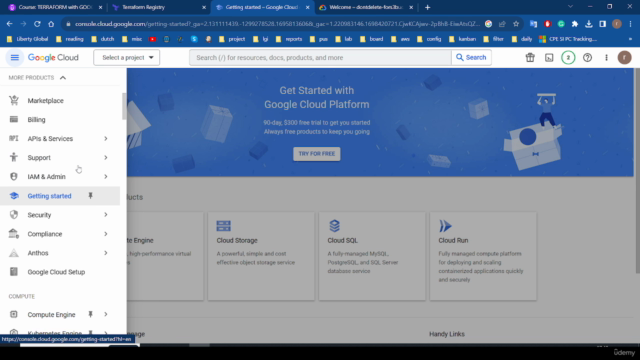Image resolution: width=640 pixels, height=360 pixels.
Task: Expand the Anthos submenu arrow
Action: coord(106,253)
